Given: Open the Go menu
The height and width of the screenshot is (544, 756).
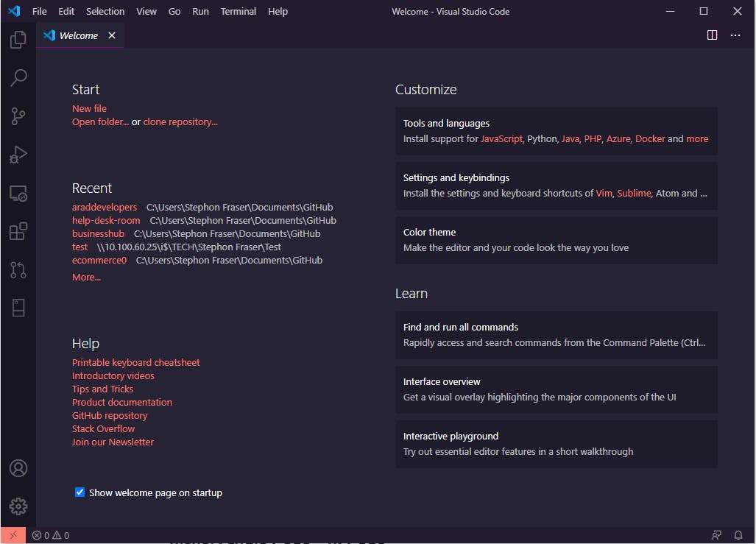Looking at the screenshot, I should point(174,11).
